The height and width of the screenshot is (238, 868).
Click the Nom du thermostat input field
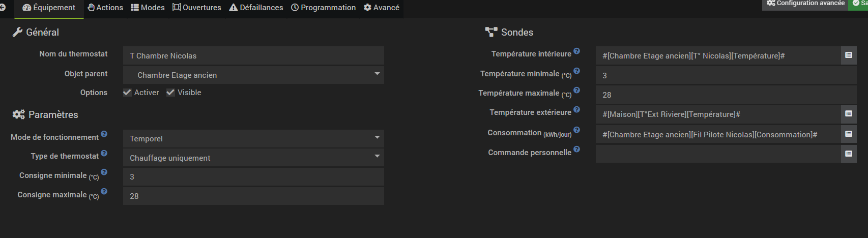click(x=253, y=55)
